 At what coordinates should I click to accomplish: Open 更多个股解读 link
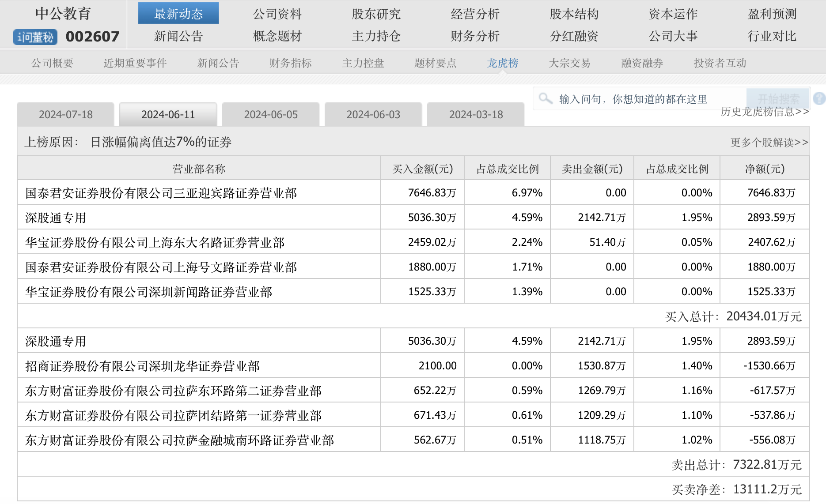pyautogui.click(x=769, y=142)
